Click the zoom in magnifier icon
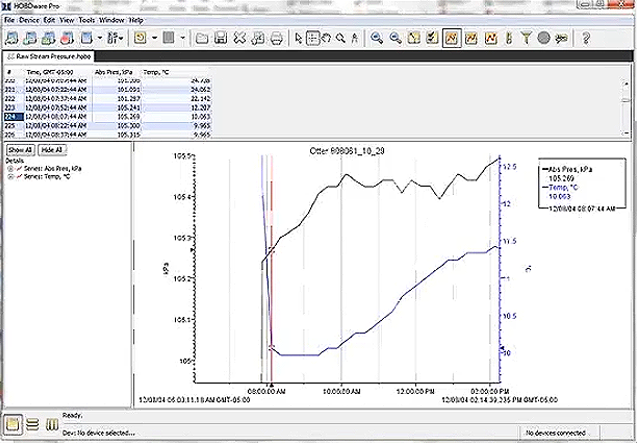The width and height of the screenshot is (637, 443). coord(377,38)
